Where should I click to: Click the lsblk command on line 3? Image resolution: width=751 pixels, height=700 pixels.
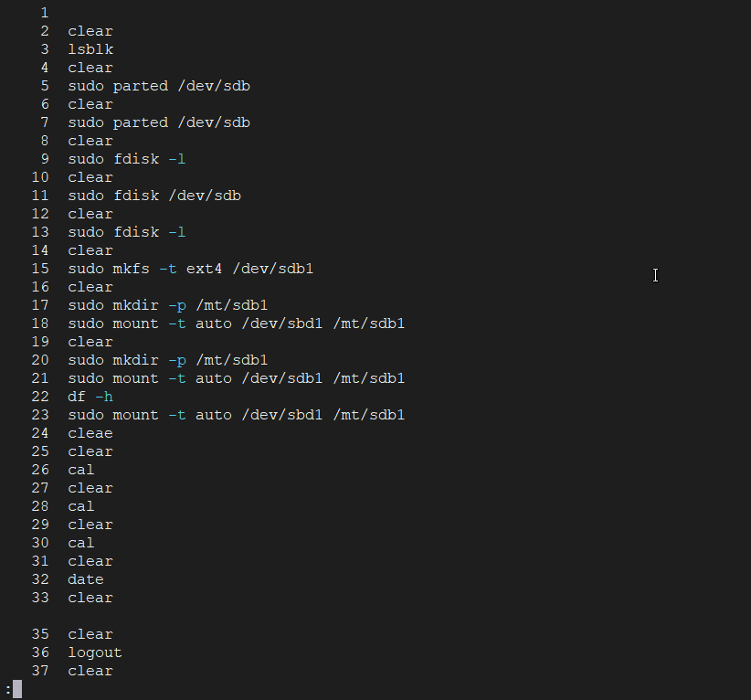[90, 49]
